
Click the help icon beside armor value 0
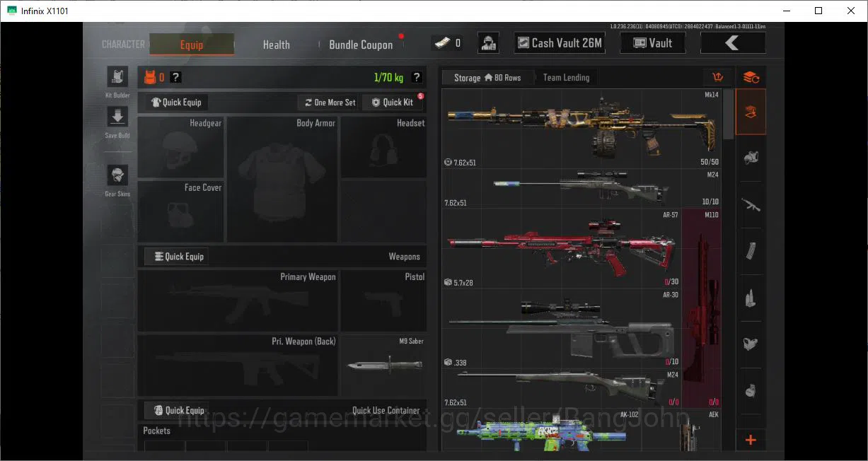pyautogui.click(x=175, y=78)
